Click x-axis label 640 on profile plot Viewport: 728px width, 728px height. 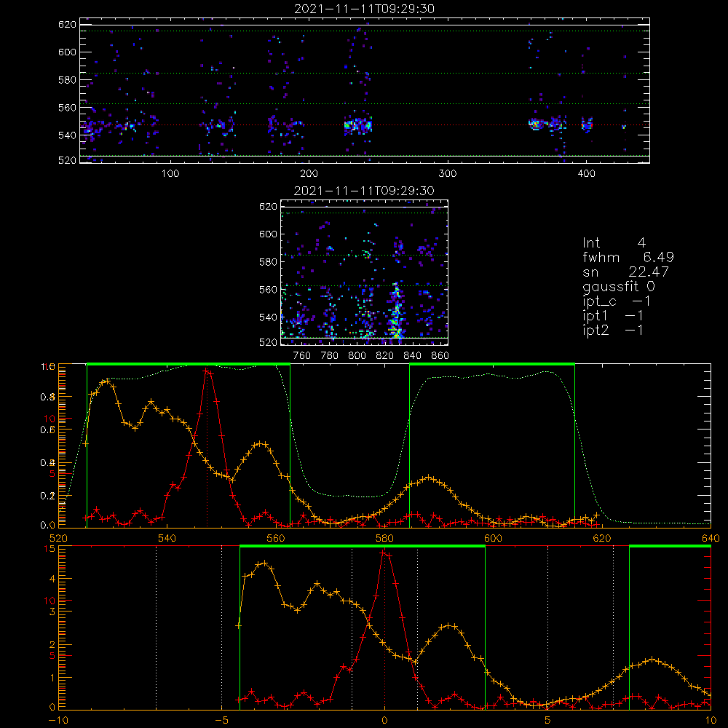[711, 538]
